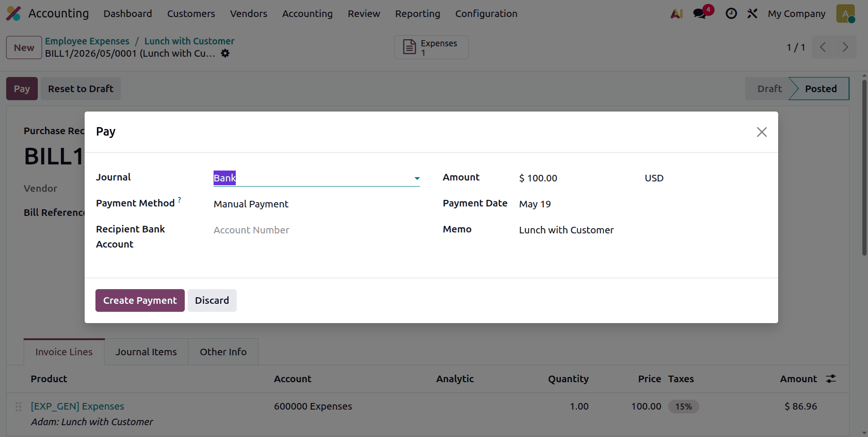Open the Review menu
Viewport: 868px width, 437px height.
pyautogui.click(x=364, y=14)
